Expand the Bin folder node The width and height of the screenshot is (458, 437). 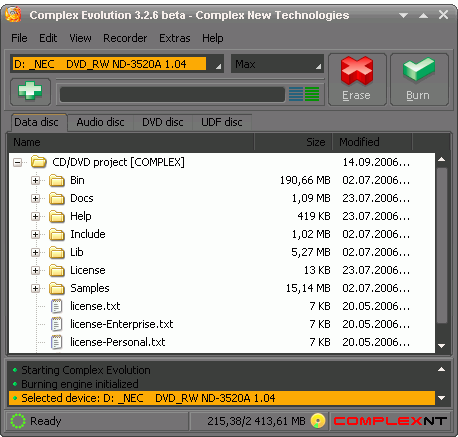pos(35,181)
